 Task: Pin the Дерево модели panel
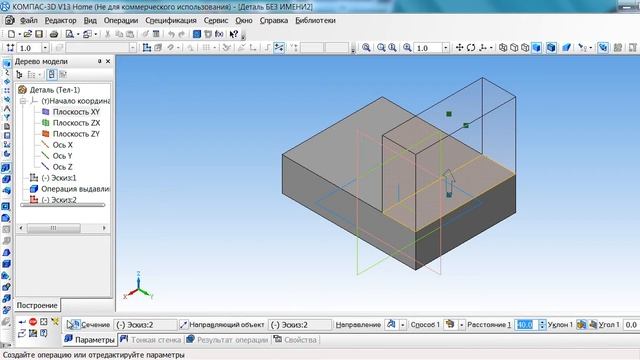(x=99, y=61)
